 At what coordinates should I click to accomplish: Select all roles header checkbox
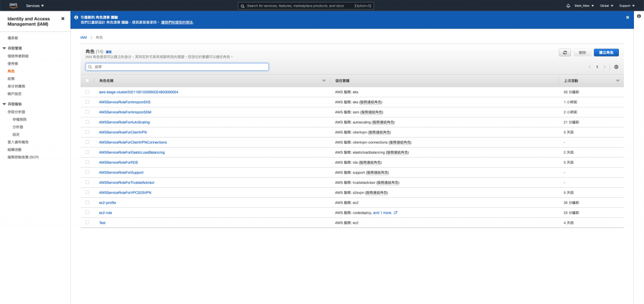[87, 80]
